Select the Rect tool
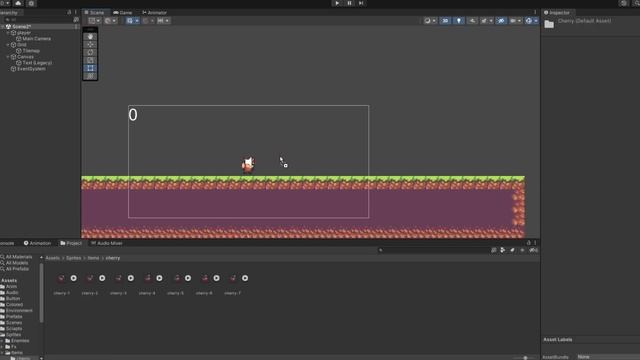Image resolution: width=640 pixels, height=360 pixels. pos(90,68)
